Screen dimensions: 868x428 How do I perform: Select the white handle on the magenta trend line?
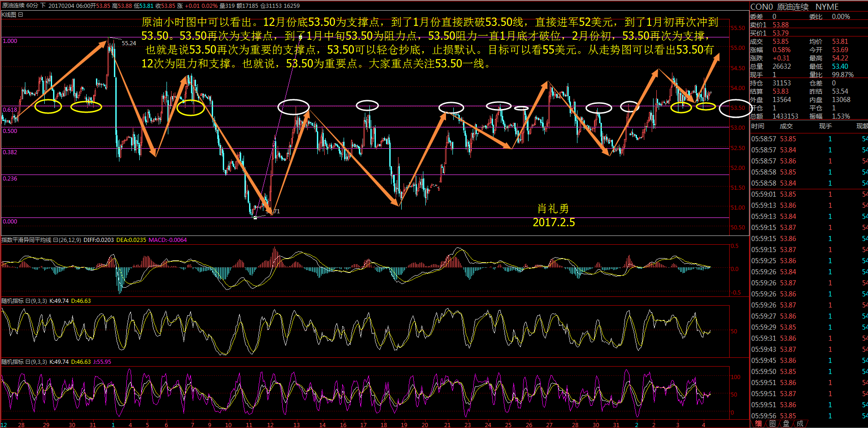[x=300, y=37]
